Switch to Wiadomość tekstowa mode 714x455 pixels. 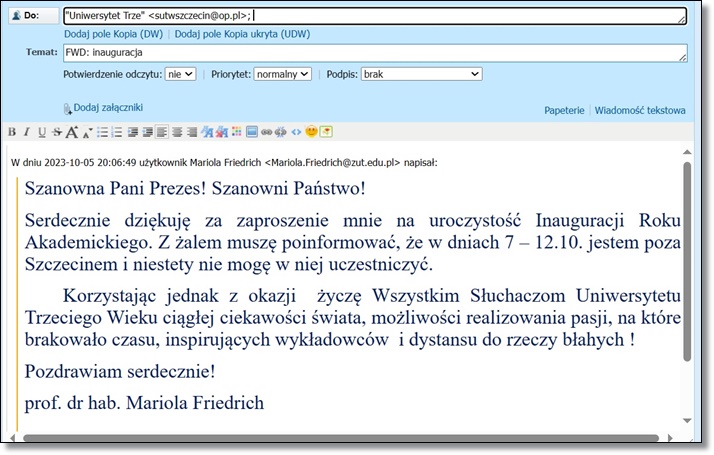pyautogui.click(x=640, y=110)
